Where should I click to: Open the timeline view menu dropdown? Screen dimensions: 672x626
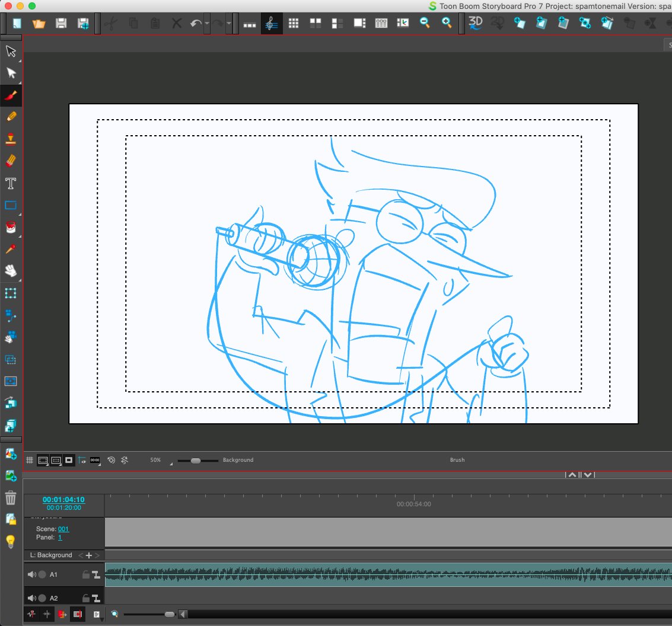coord(98,615)
